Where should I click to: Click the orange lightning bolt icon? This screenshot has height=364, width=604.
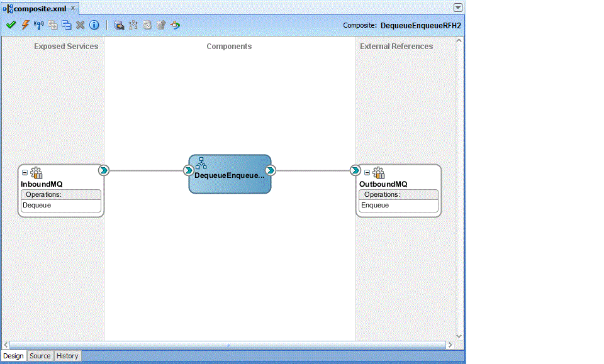pos(25,25)
